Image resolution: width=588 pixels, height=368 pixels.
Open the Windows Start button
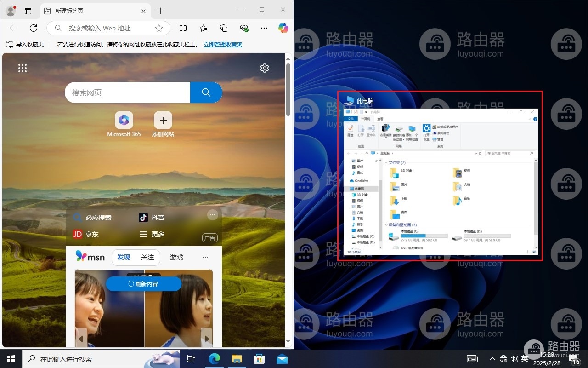pyautogui.click(x=11, y=359)
